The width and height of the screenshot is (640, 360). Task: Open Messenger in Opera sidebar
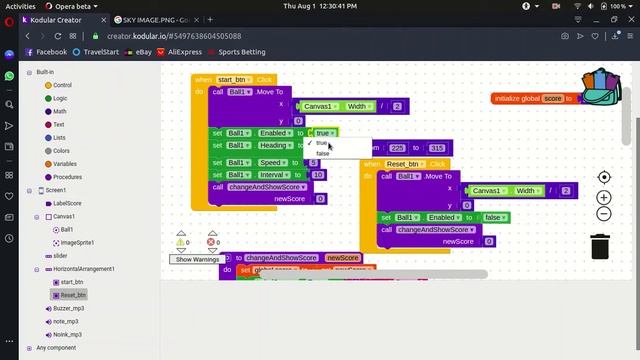(x=9, y=54)
